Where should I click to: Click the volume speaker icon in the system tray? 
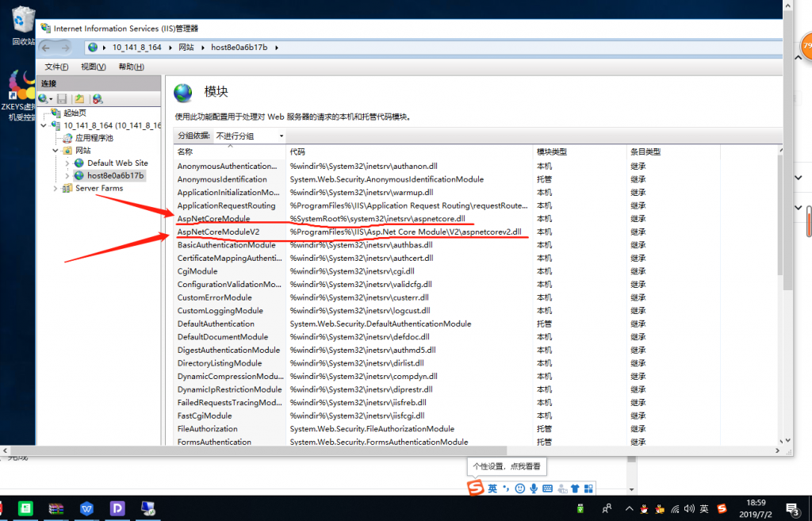[x=689, y=508]
